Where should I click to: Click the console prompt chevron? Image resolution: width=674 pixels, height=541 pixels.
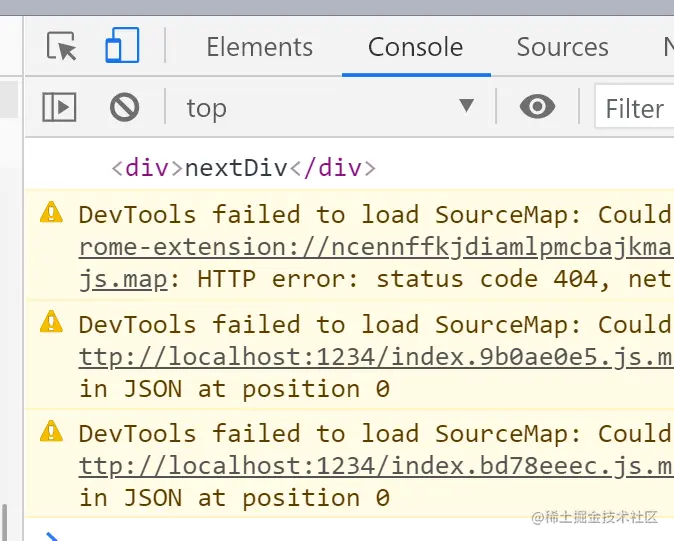coord(53,535)
